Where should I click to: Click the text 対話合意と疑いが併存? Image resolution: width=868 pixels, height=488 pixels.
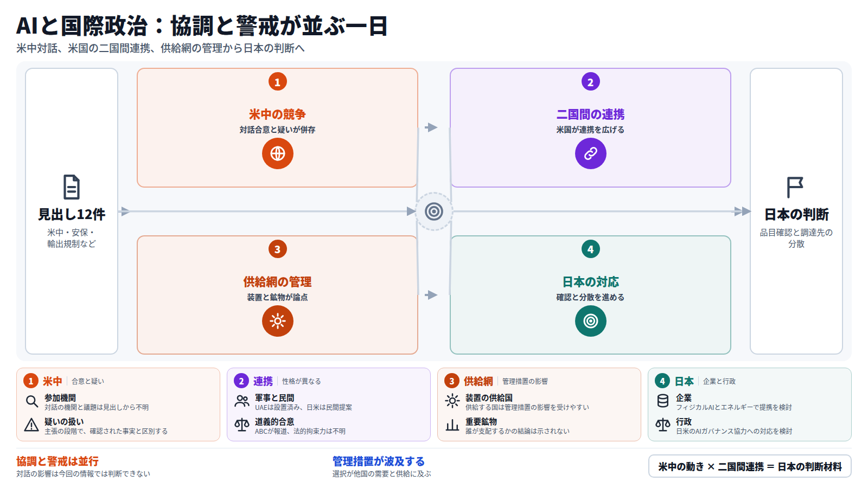pyautogui.click(x=278, y=130)
